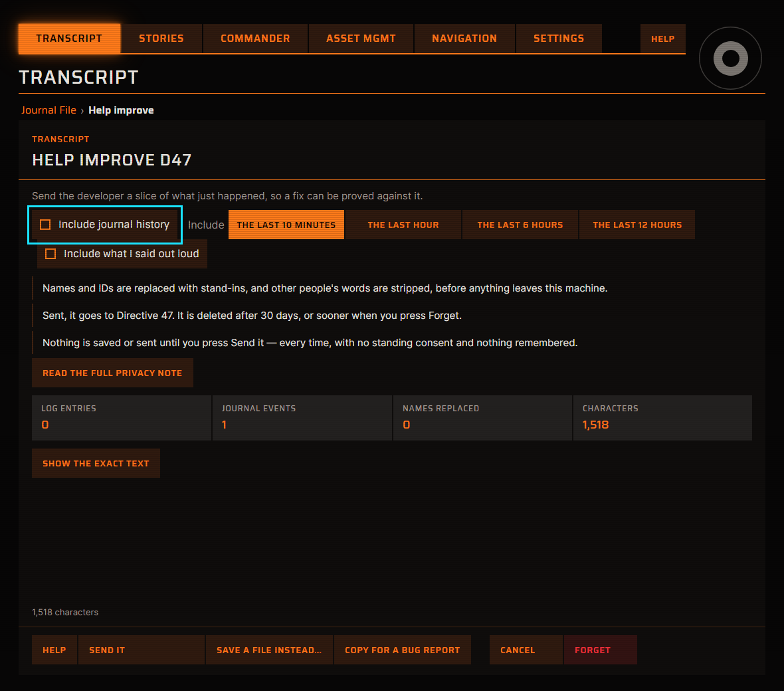Viewport: 784px width, 691px height.
Task: Cancel the help improve dialog
Action: pyautogui.click(x=526, y=650)
